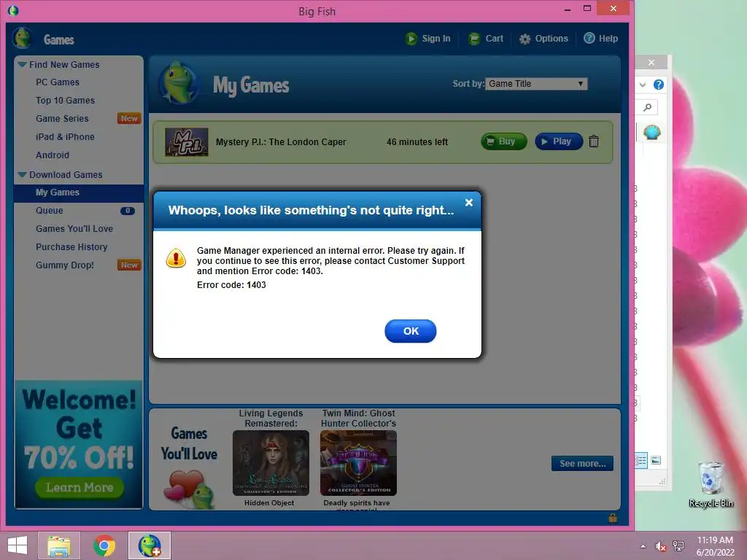
Task: Click the warning icon in error dialog
Action: (x=176, y=258)
